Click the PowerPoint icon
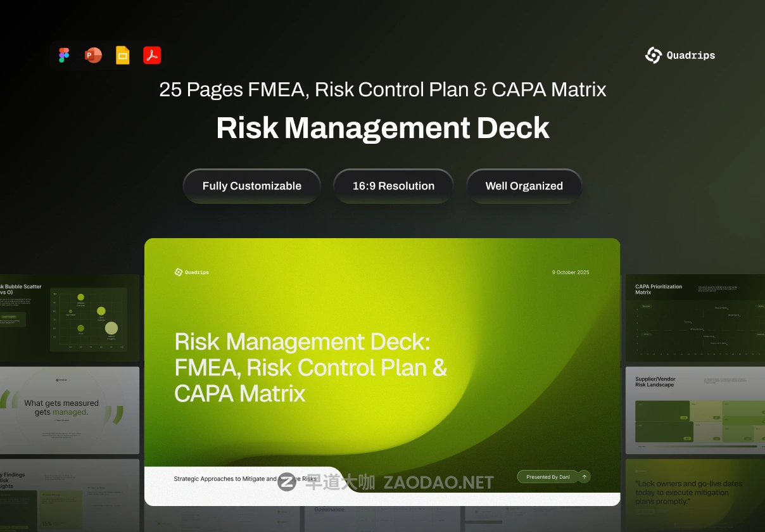 [x=93, y=55]
